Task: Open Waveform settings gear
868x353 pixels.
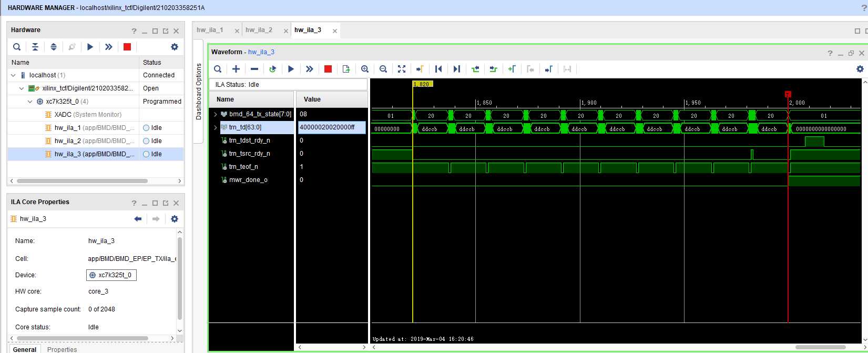Action: point(860,69)
